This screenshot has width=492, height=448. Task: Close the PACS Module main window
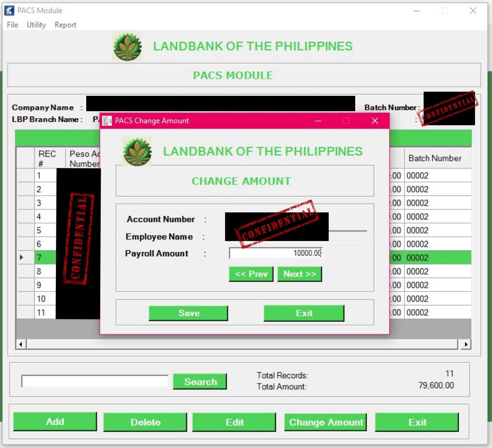pyautogui.click(x=473, y=11)
